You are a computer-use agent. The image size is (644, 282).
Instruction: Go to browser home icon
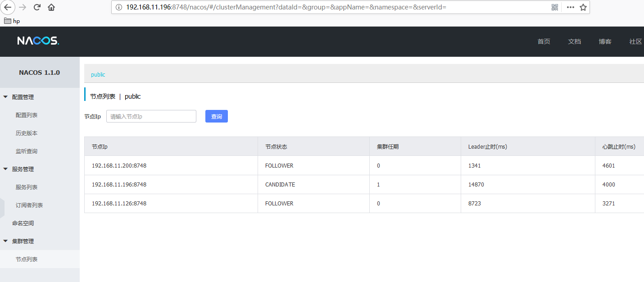pyautogui.click(x=51, y=7)
